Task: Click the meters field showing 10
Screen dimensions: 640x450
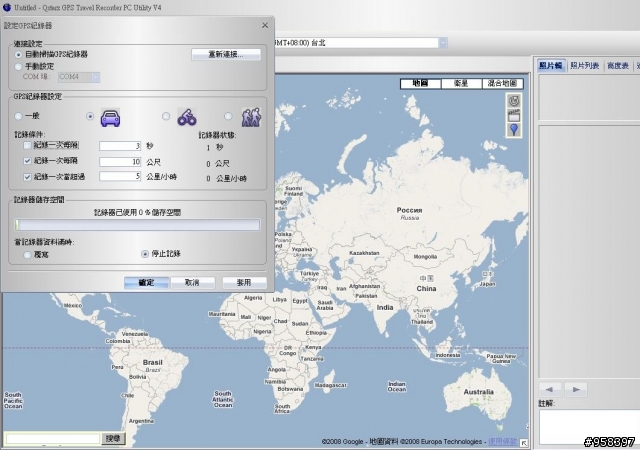Action: click(x=120, y=162)
